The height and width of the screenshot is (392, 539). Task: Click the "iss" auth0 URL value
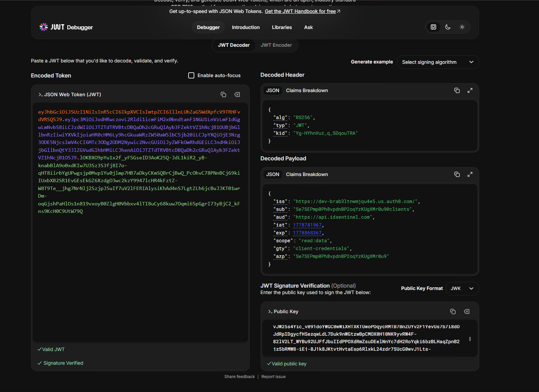click(x=355, y=202)
